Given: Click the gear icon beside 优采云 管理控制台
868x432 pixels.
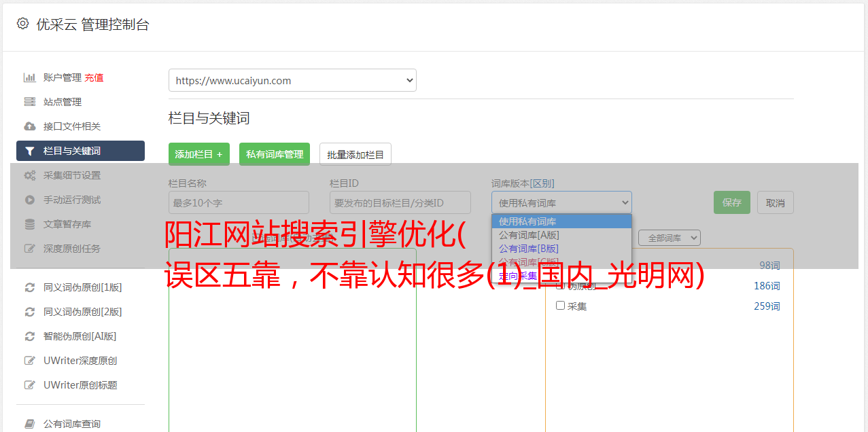Looking at the screenshot, I should pos(22,24).
